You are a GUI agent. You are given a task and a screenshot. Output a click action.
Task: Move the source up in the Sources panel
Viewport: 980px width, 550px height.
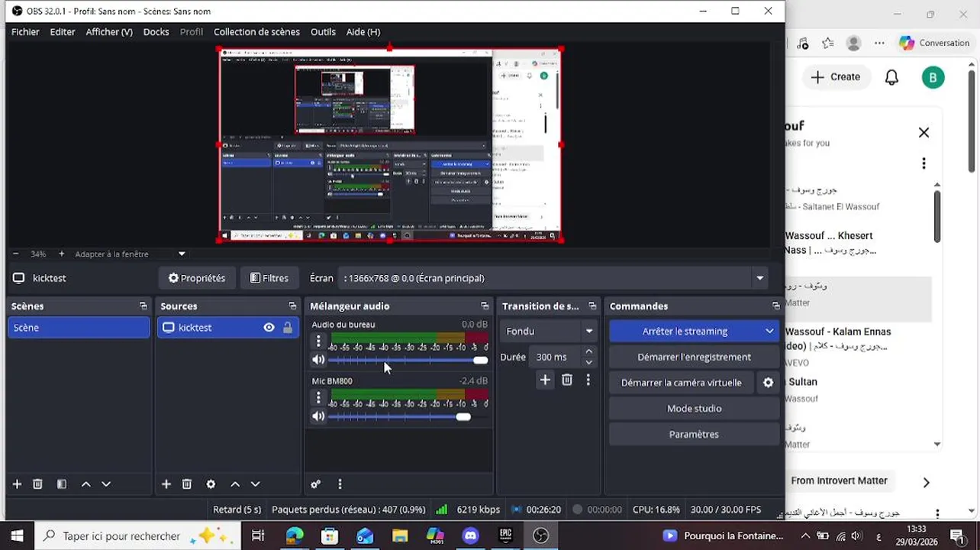tap(235, 484)
